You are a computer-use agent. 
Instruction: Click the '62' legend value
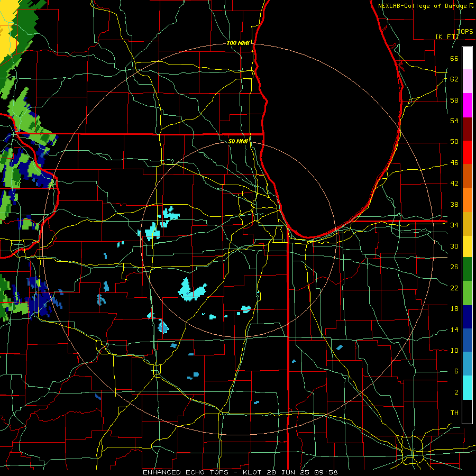tap(454, 79)
